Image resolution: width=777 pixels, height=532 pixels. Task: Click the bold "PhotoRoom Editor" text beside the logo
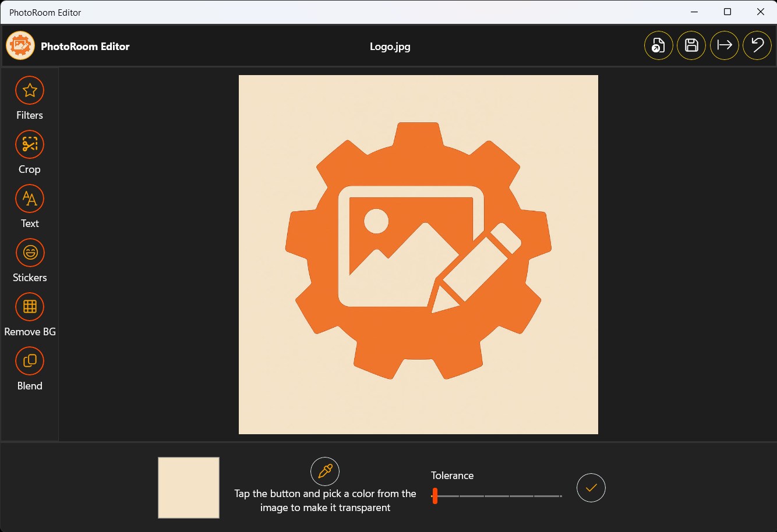coord(85,47)
